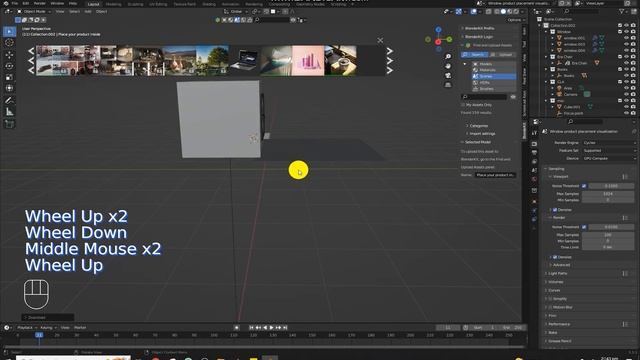Select the Rotate tool
This screenshot has width=640, height=360.
pyautogui.click(x=9, y=66)
